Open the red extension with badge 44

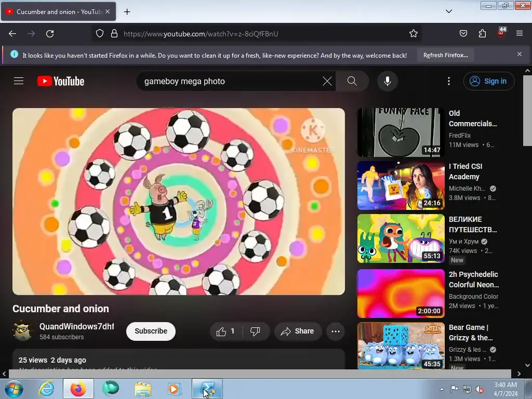[x=501, y=33]
